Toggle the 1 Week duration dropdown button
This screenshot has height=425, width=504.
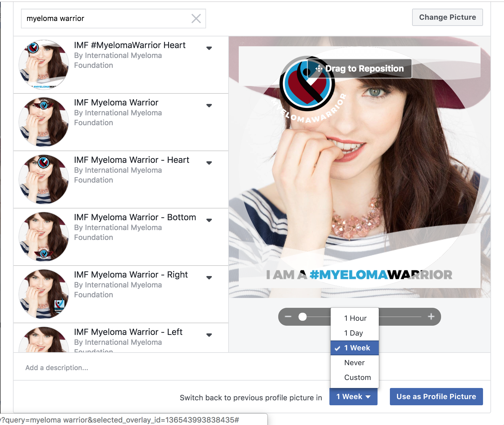pos(353,397)
